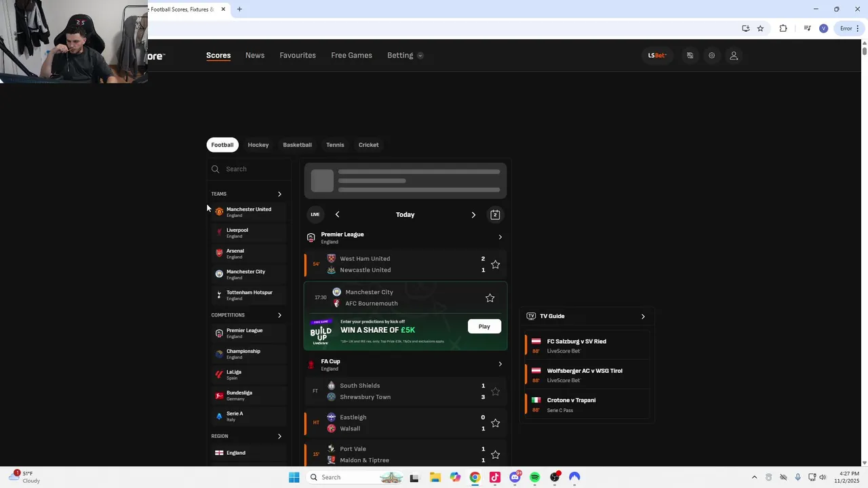Open Serie A competition
Viewport: 868px width, 488px height.
point(248,416)
